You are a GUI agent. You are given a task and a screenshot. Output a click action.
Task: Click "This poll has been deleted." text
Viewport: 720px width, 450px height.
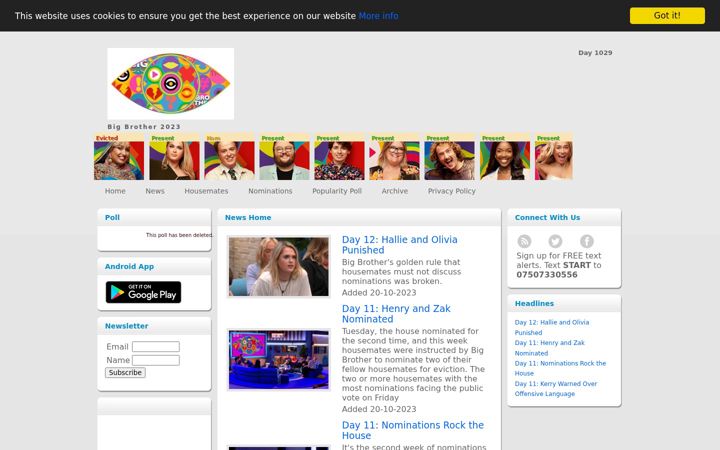click(179, 235)
